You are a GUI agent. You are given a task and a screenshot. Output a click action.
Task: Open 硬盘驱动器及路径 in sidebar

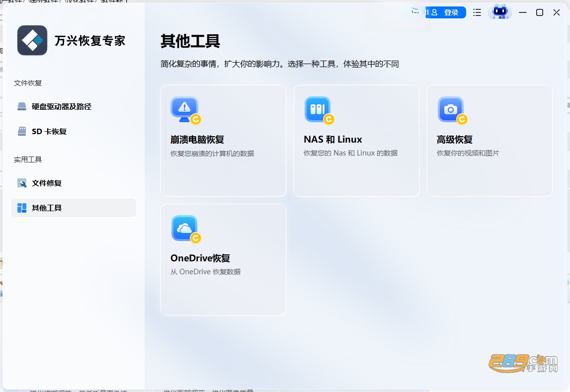[x=74, y=106]
